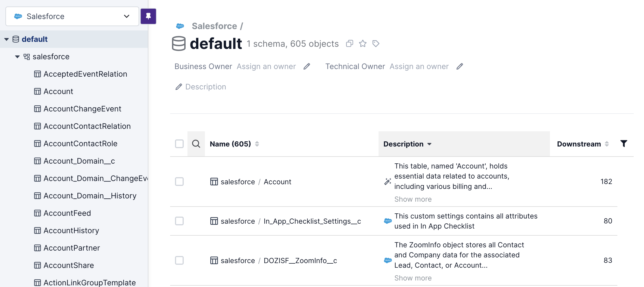This screenshot has height=287, width=644.
Task: Click the tag icon beside the star
Action: (376, 43)
